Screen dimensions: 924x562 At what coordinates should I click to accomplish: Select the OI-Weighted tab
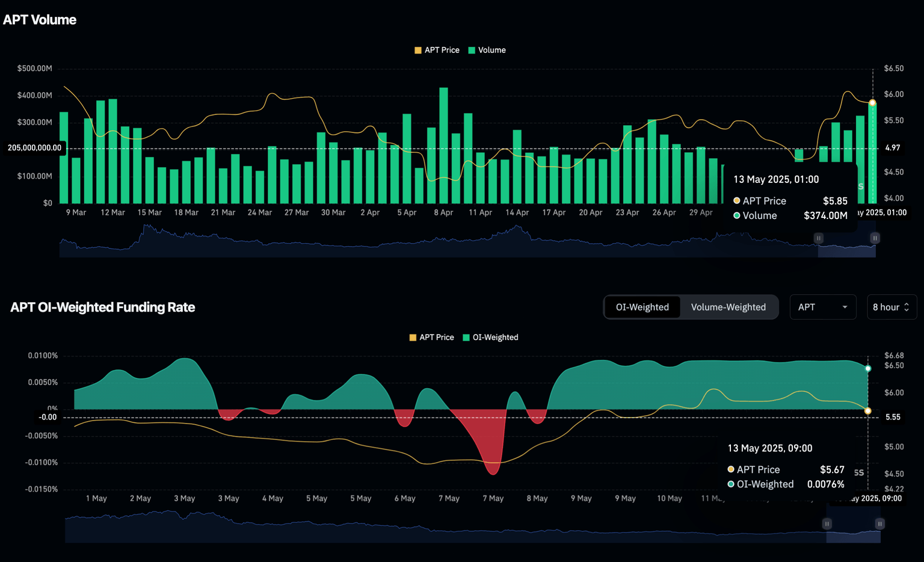642,307
